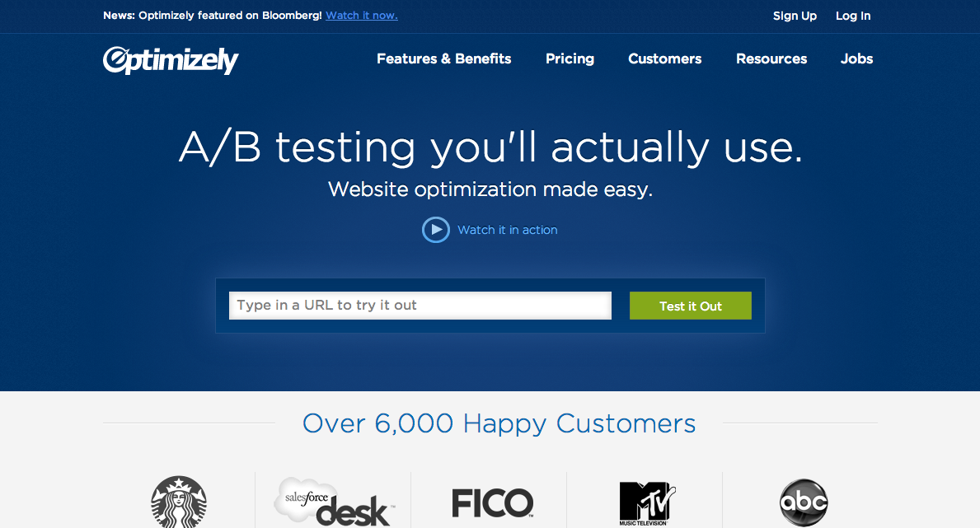Click the ABC logo
Image resolution: width=980 pixels, height=528 pixels.
(x=804, y=503)
